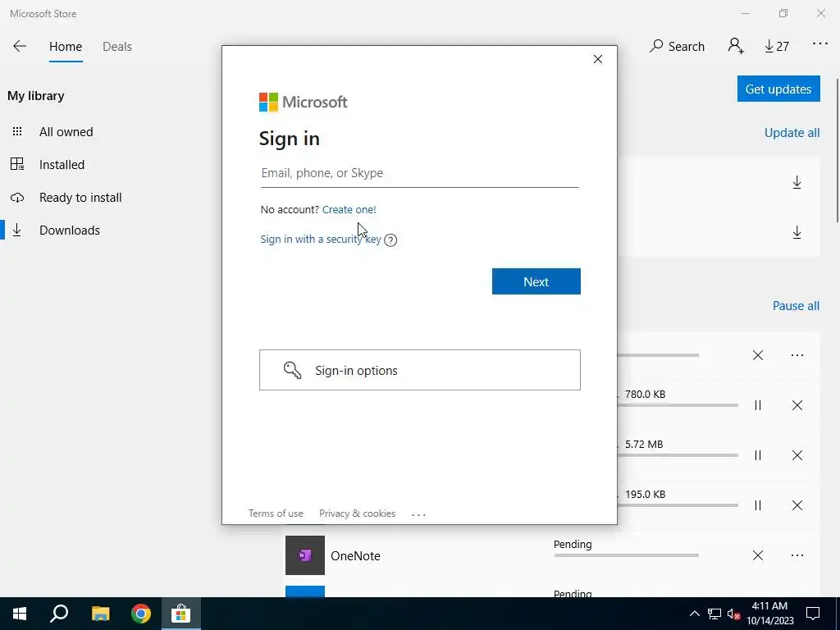Open the Home tab

pyautogui.click(x=66, y=47)
